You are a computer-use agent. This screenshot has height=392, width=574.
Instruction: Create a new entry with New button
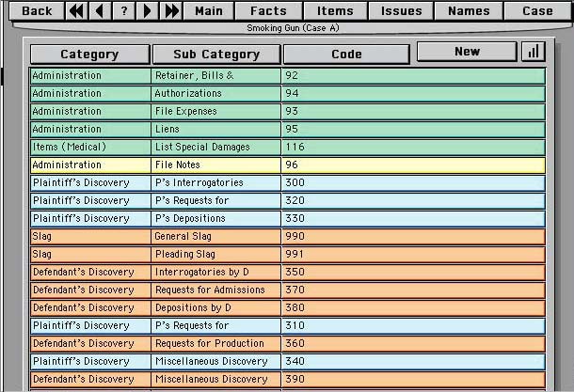(x=467, y=52)
